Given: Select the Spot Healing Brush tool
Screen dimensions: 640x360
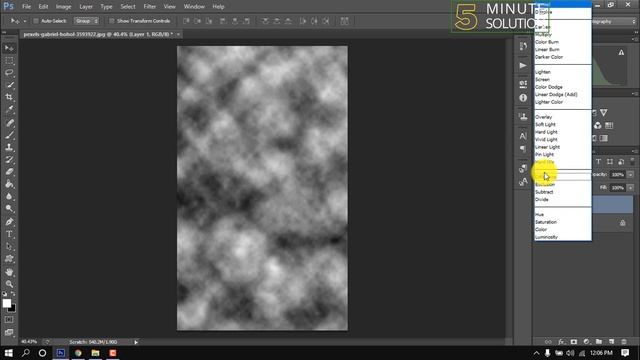Looking at the screenshot, I should [9, 122].
